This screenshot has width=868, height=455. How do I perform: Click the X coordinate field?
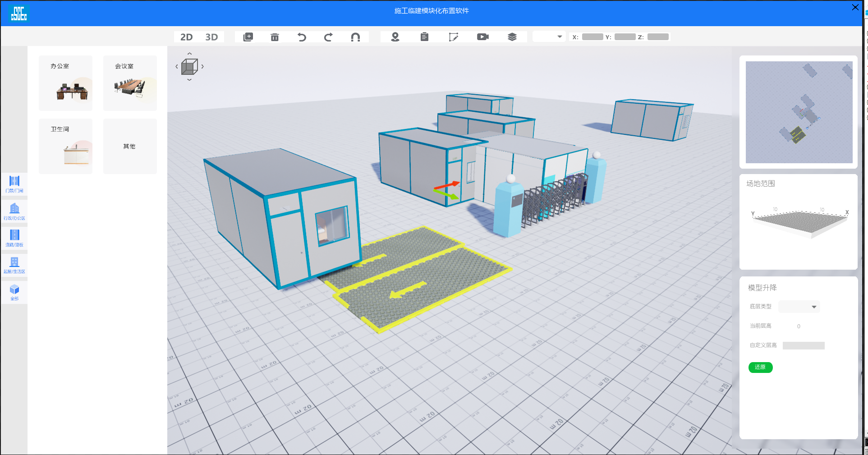point(592,37)
